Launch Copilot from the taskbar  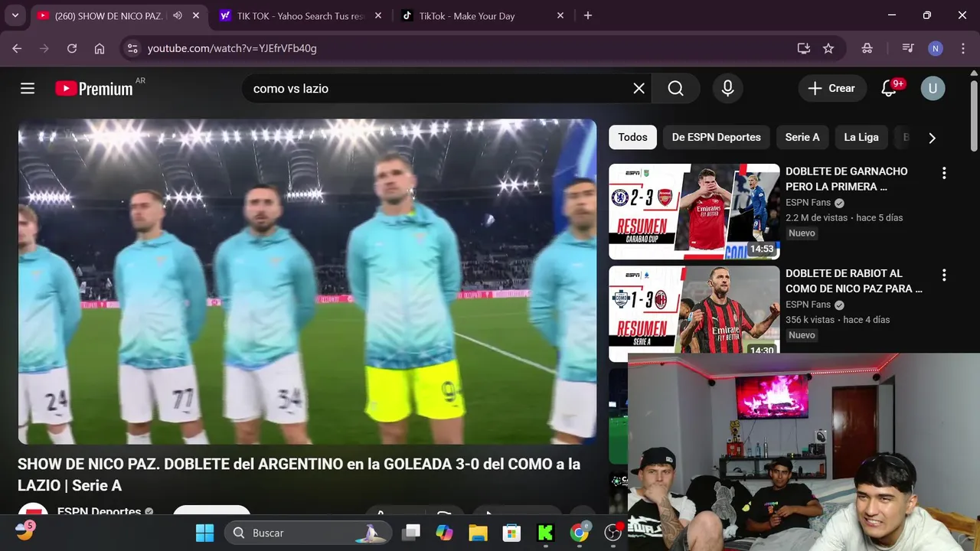click(x=444, y=533)
